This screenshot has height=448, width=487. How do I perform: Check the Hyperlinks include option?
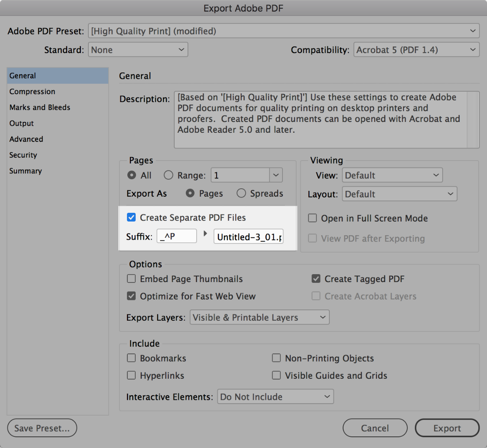point(131,375)
